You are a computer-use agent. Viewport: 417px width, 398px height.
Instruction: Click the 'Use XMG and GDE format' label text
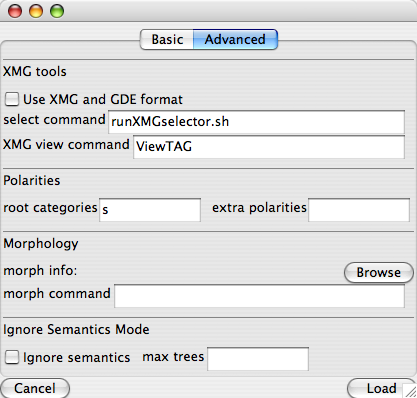[x=103, y=99]
